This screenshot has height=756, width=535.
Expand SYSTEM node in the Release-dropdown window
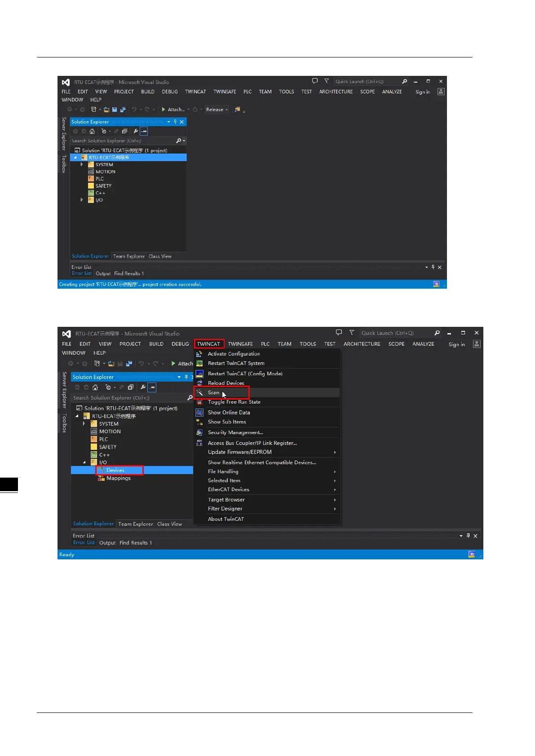pos(82,164)
